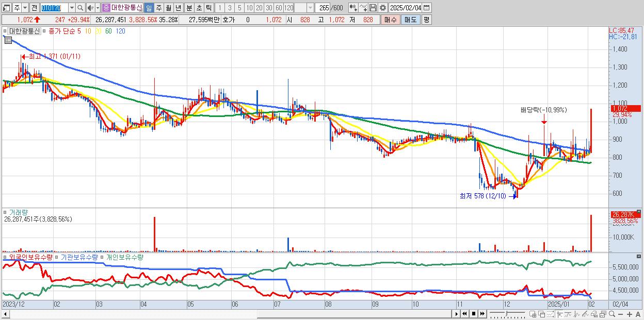
Task: Click the 265 candle count field
Action: [x=323, y=8]
